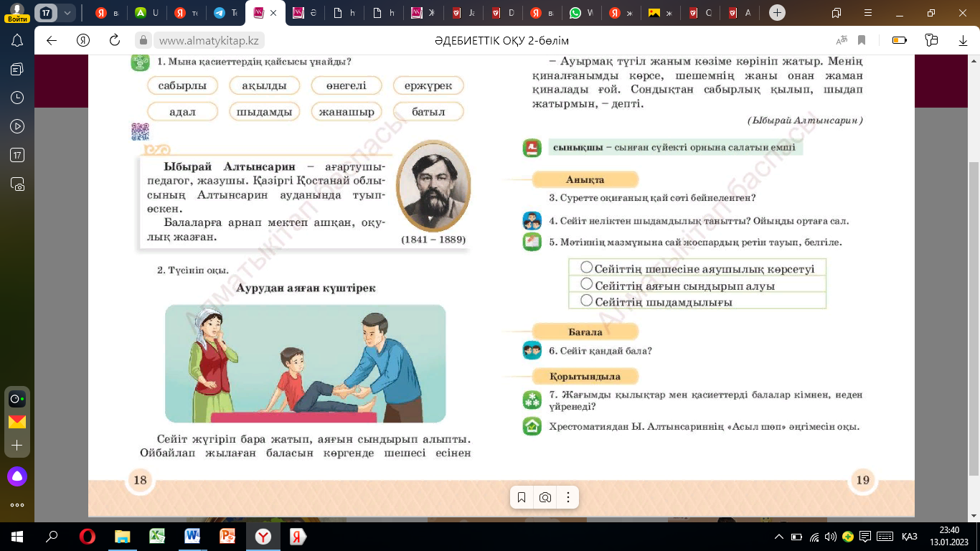
Task: Click the www.almatykitap.kz address field
Action: pos(208,40)
